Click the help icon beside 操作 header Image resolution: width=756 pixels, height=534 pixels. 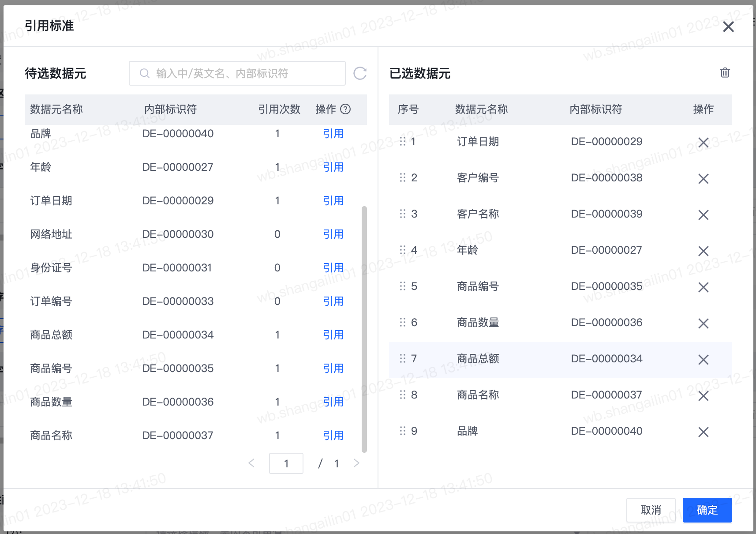(346, 109)
